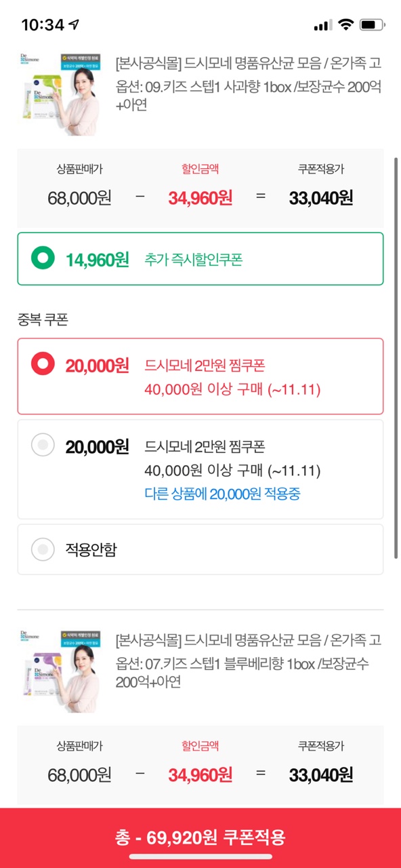Select the 적용안함 no-coupon radio option
Screen dimensions: 401x868
(43, 549)
